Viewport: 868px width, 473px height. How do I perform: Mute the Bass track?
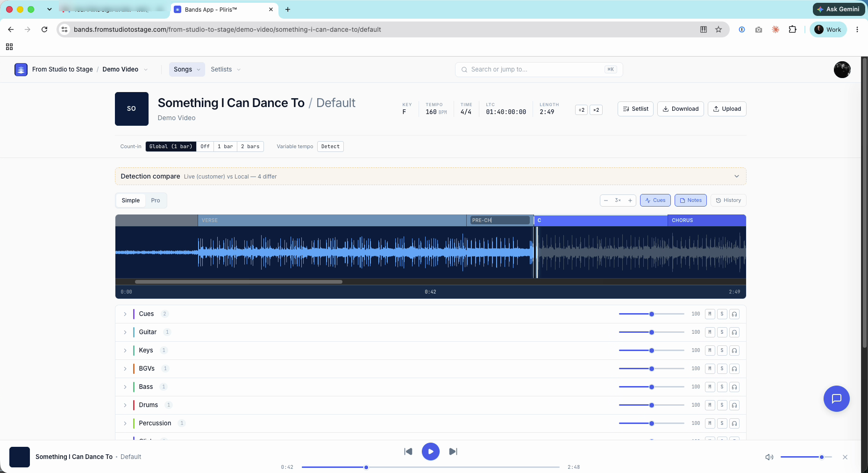coord(710,387)
